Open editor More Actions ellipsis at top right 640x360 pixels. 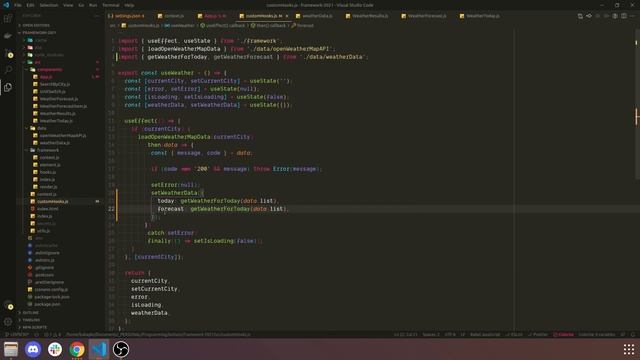632,16
